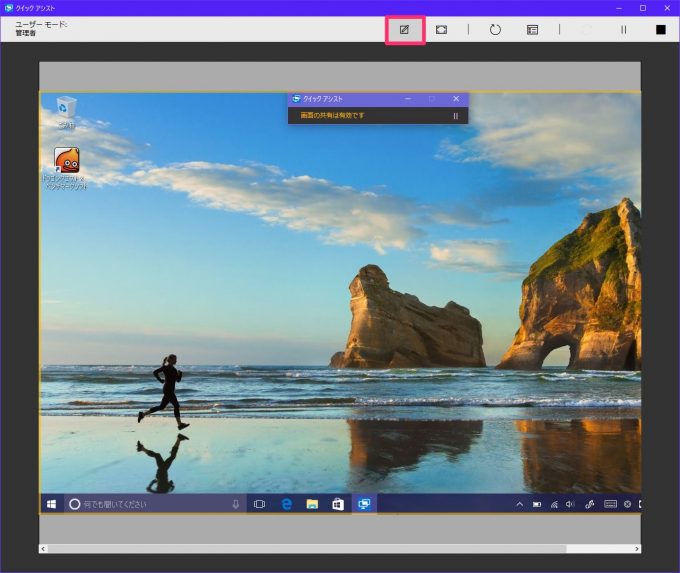This screenshot has height=573, width=680.
Task: Click the Cortana search box
Action: [155, 504]
